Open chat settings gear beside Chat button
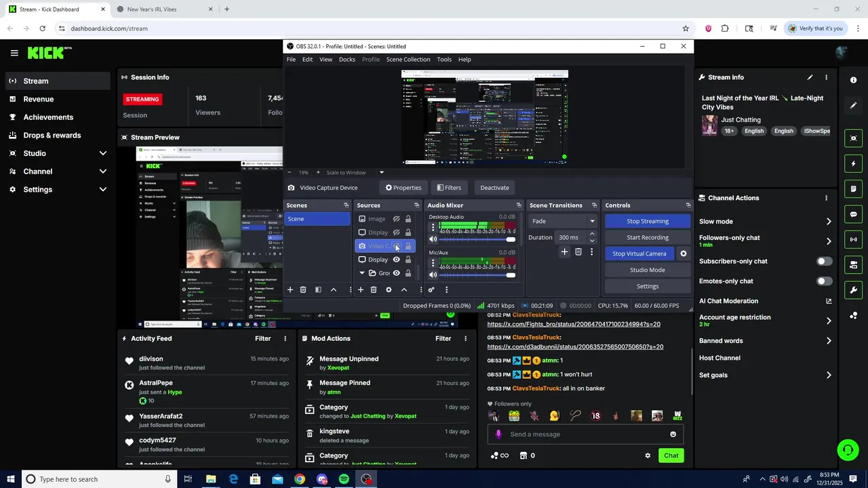The height and width of the screenshot is (488, 868). pyautogui.click(x=648, y=455)
